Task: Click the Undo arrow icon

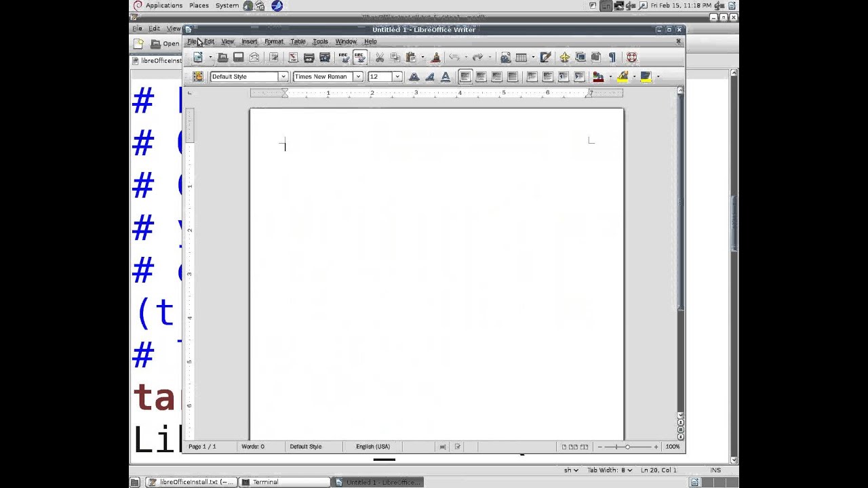Action: coord(454,57)
